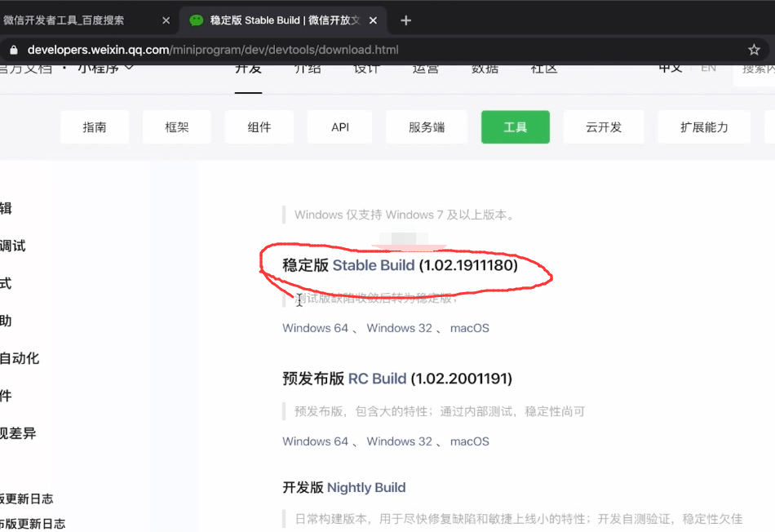Screen dimensions: 775x532
Task: Bookmark this page with the star icon
Action: (x=754, y=50)
